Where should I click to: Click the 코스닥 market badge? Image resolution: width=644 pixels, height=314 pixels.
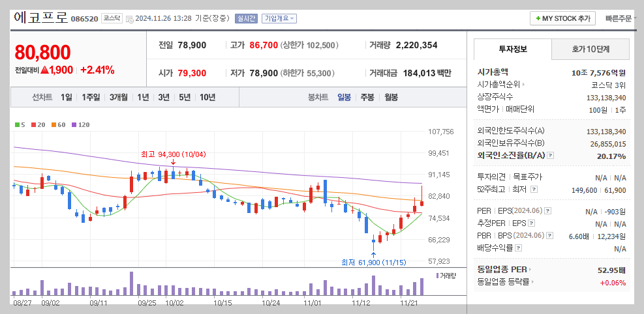[x=112, y=18]
